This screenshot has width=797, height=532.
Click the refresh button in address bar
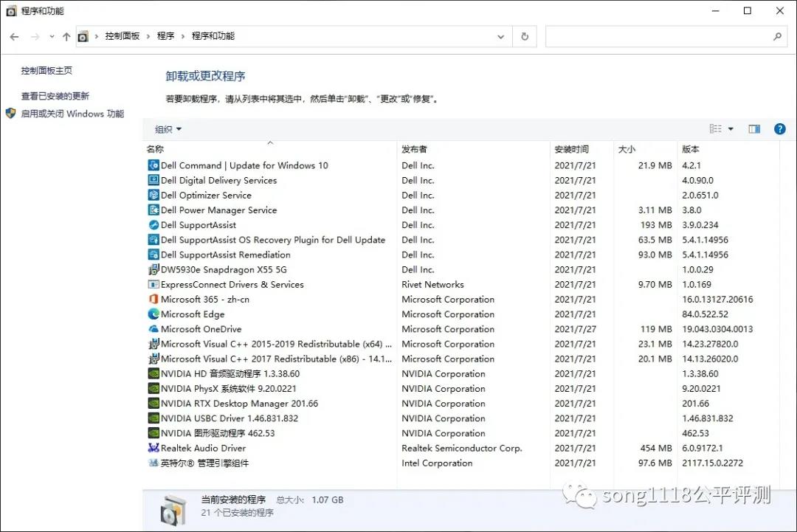coord(525,36)
